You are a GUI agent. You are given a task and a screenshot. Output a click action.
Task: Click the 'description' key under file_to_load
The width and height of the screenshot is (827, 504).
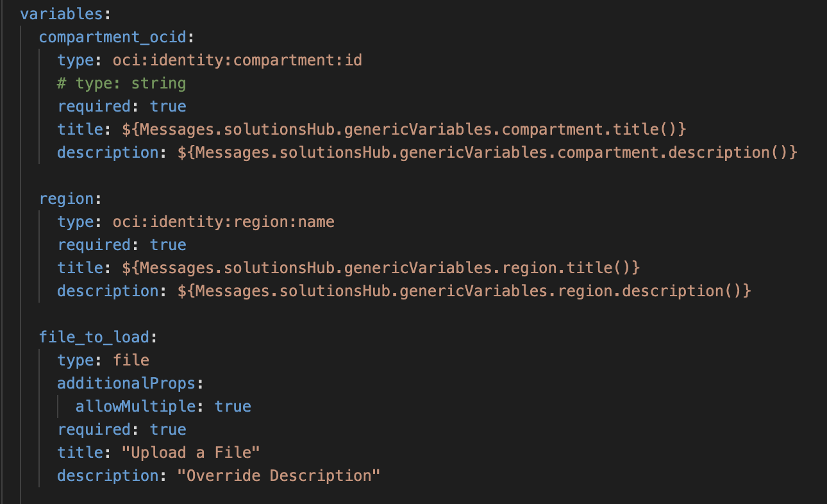108,476
